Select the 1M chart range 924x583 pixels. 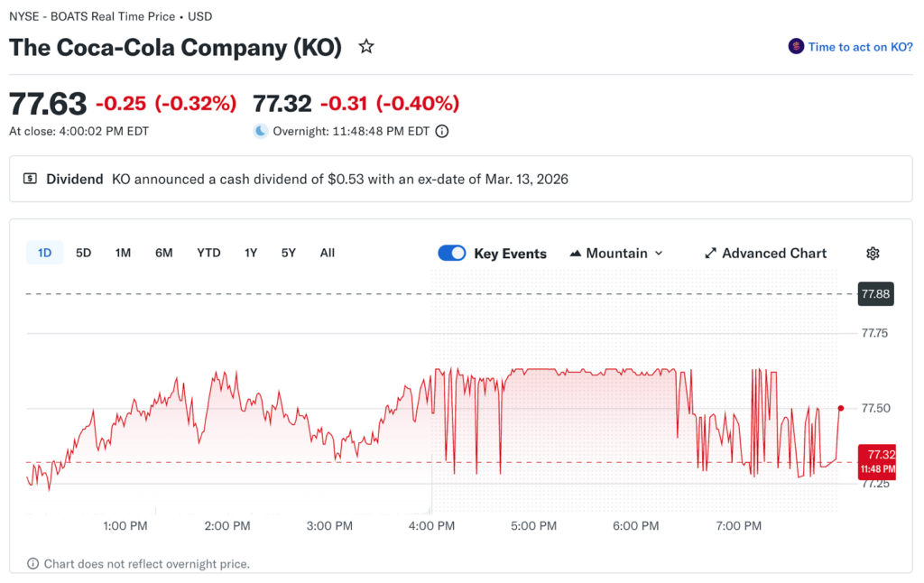coord(123,253)
